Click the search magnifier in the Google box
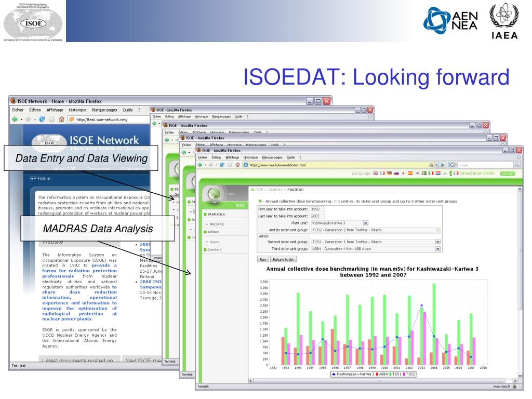 517,165
